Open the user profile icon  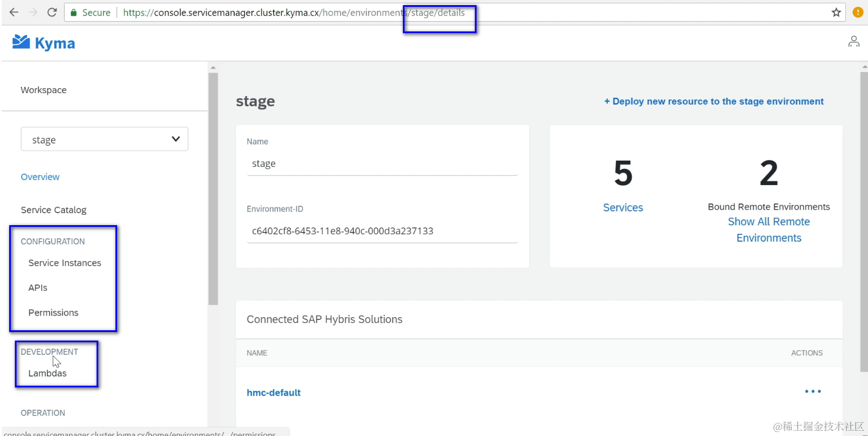854,41
